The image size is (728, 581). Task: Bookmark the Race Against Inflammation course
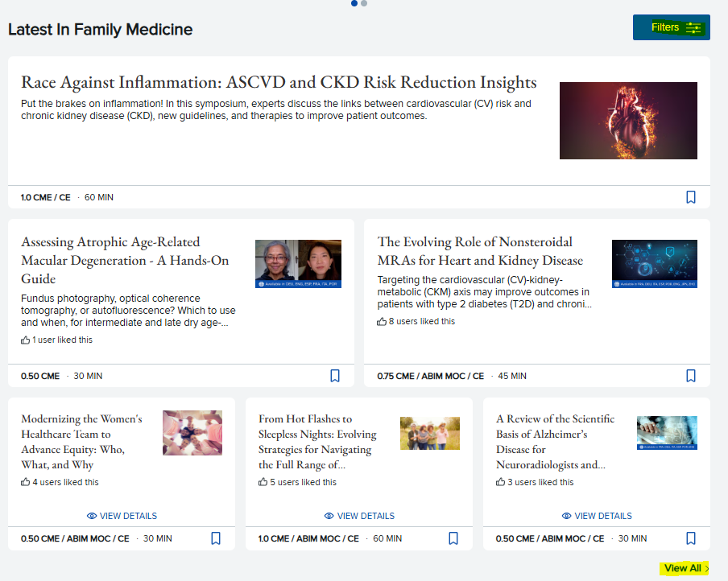point(690,197)
